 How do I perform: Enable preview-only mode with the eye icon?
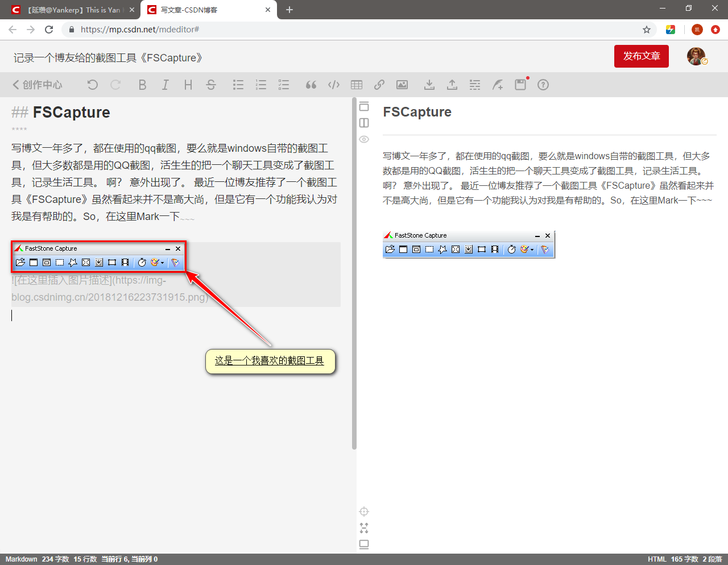click(364, 139)
